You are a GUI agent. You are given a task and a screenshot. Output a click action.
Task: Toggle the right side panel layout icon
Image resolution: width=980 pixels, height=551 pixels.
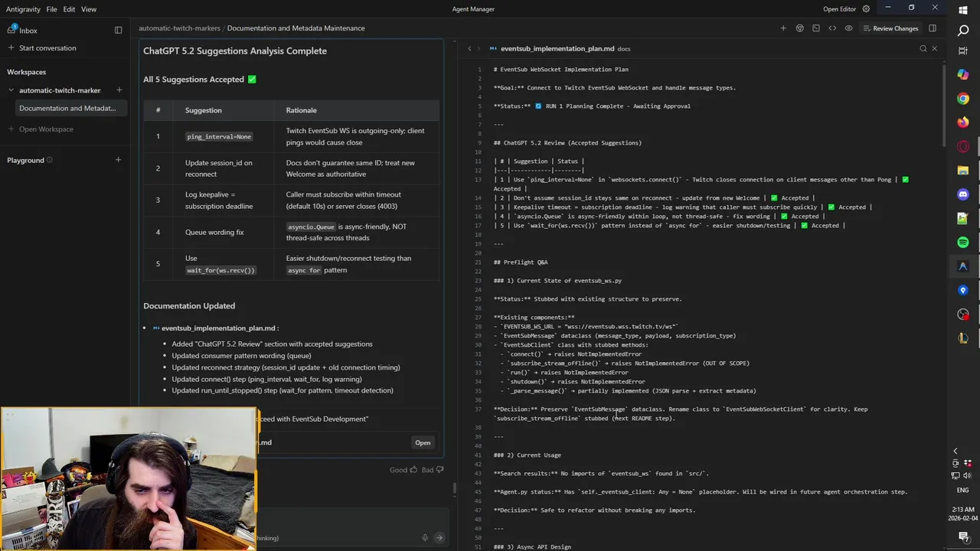coord(933,28)
